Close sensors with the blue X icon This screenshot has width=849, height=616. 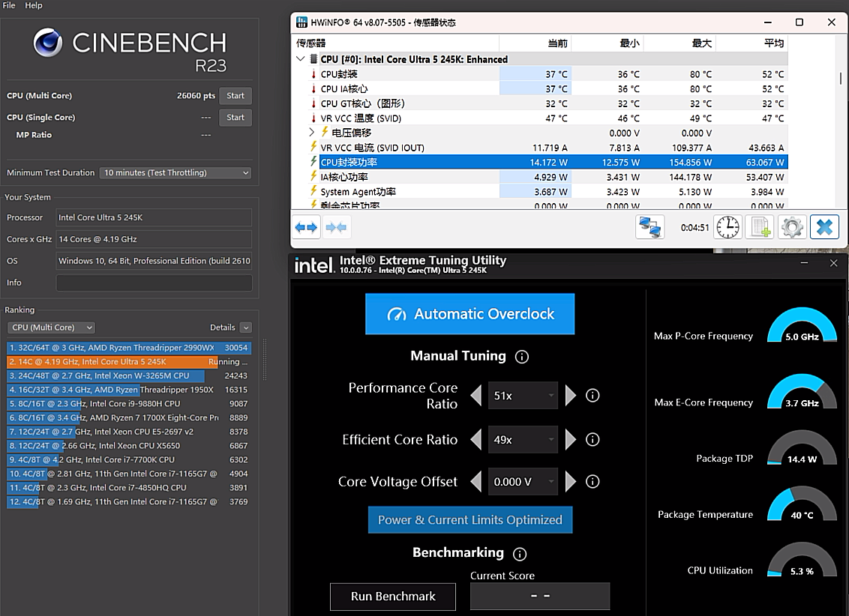pos(824,227)
